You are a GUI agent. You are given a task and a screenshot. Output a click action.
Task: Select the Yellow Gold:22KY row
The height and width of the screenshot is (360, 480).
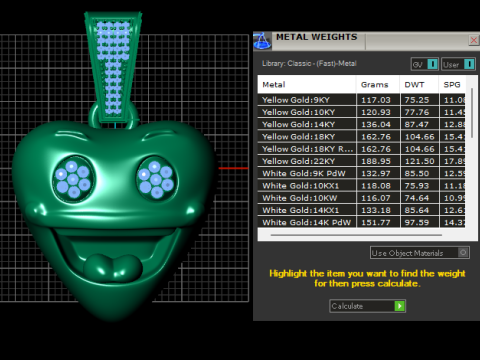coord(361,161)
